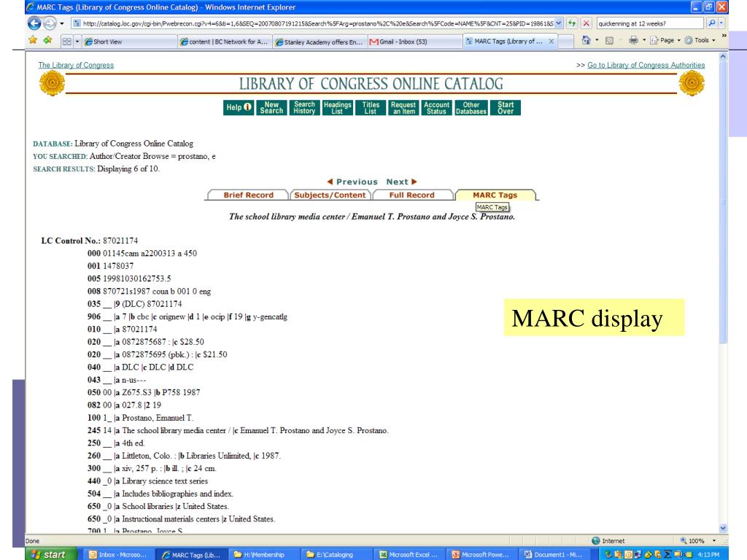The width and height of the screenshot is (747, 560).
Task: Open the Titles List
Action: [370, 108]
